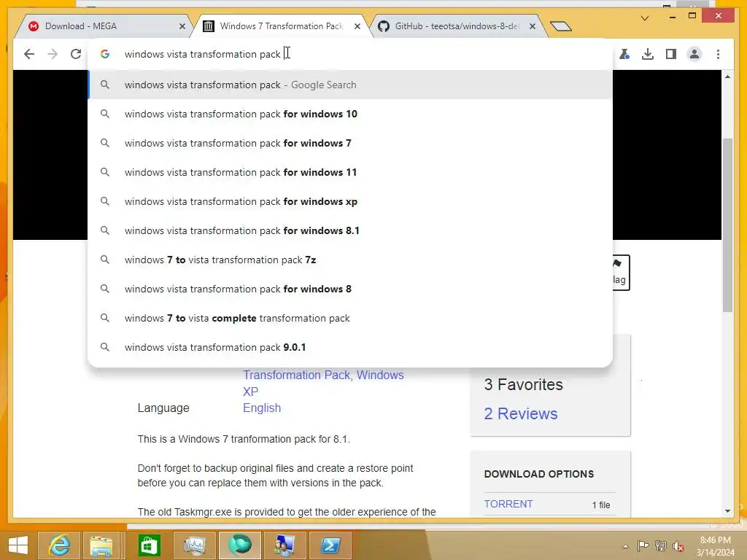Minimize the browser window
747x560 pixels.
[x=673, y=17]
